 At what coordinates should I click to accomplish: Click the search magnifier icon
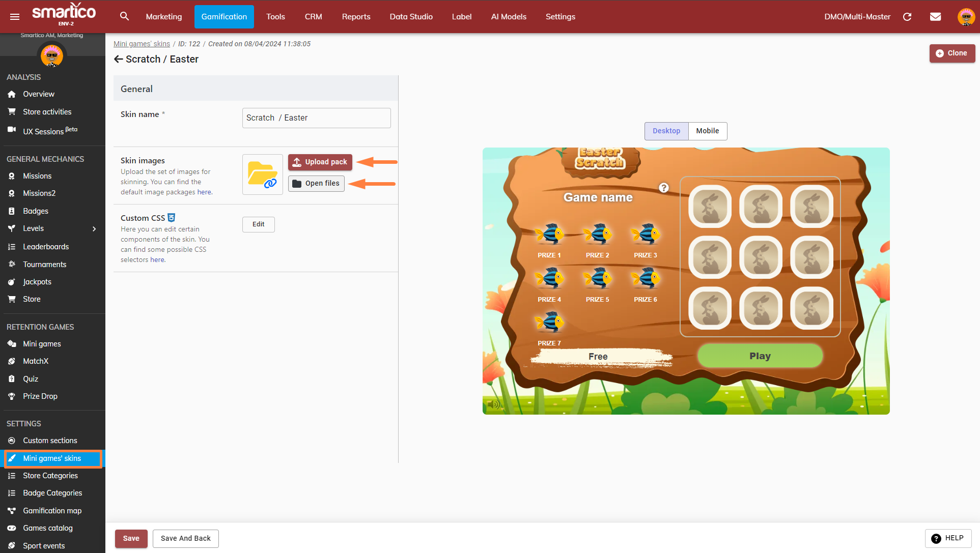[x=124, y=16]
